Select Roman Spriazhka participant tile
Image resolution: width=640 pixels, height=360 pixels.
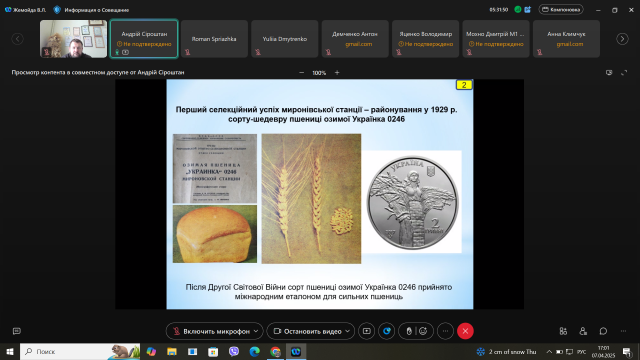[x=214, y=39]
